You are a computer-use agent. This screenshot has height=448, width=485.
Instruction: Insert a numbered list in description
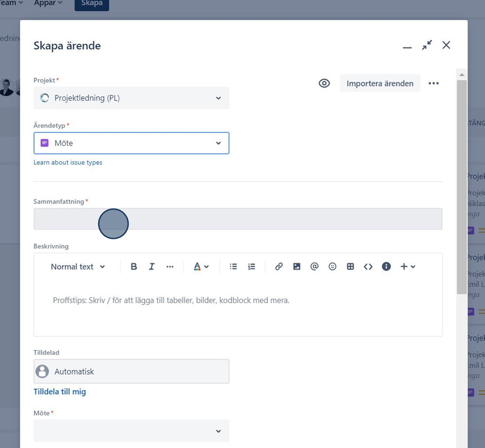252,267
